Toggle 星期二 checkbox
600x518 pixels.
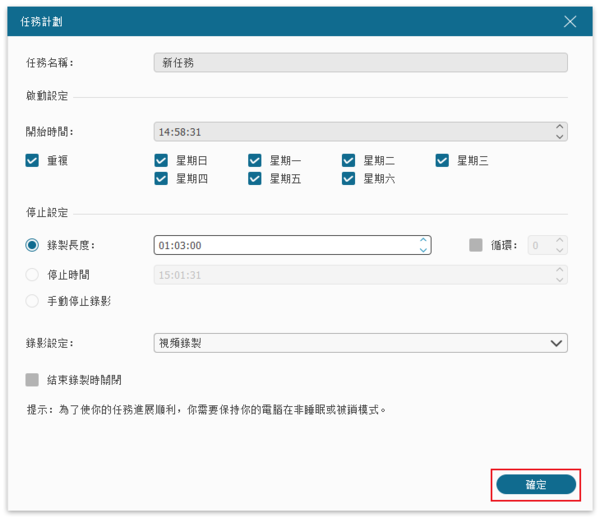[349, 160]
